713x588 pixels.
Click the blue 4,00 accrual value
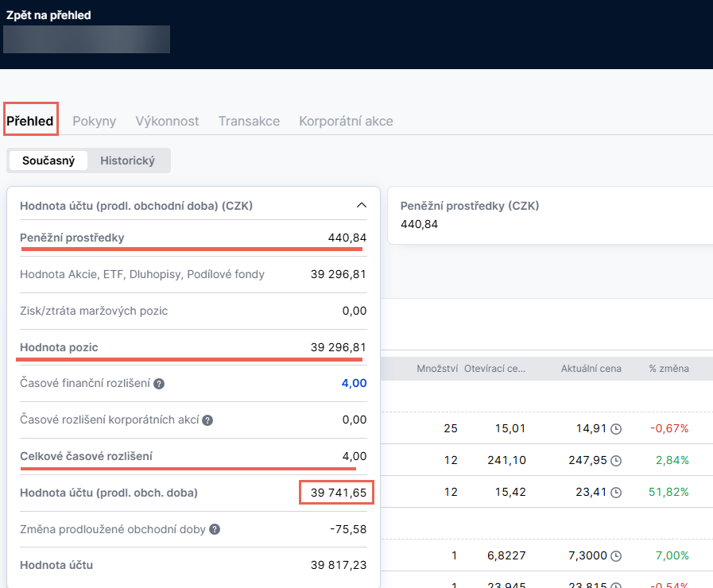(354, 384)
